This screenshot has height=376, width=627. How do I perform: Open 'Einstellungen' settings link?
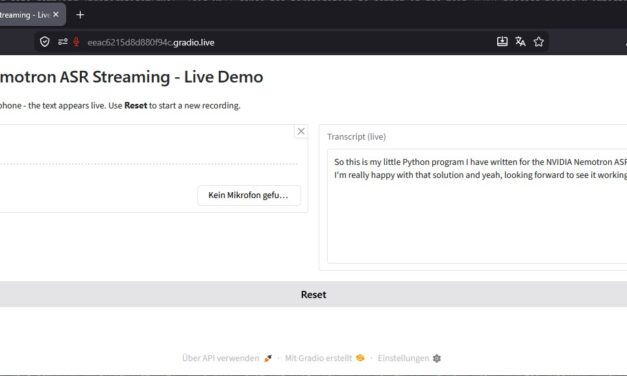(409, 358)
